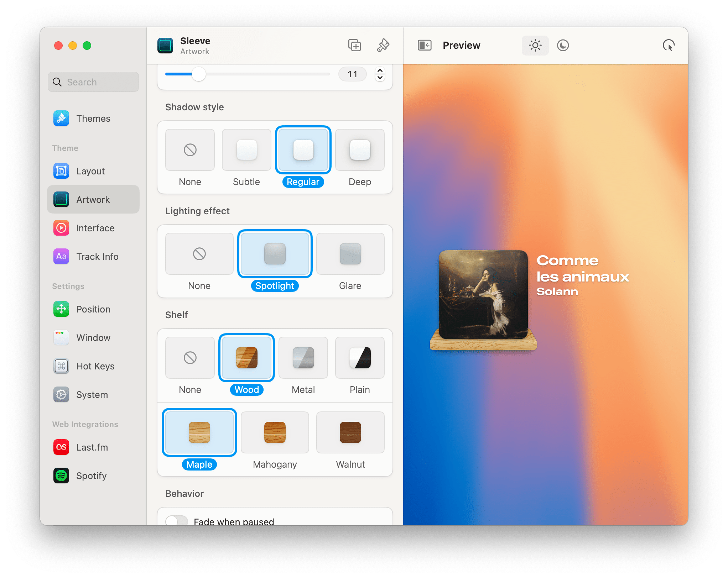This screenshot has height=578, width=728.
Task: Toggle the Fade when paused switch
Action: coord(177,521)
